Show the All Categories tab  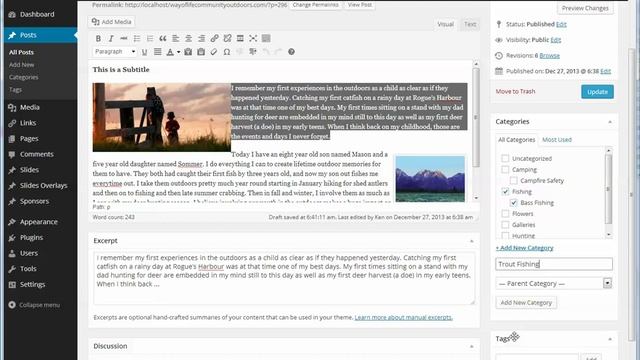coord(516,140)
